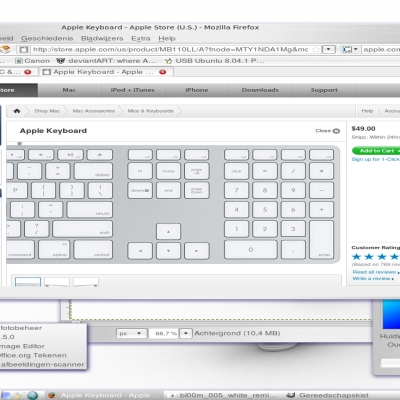Click Read all reviews link

click(x=376, y=272)
